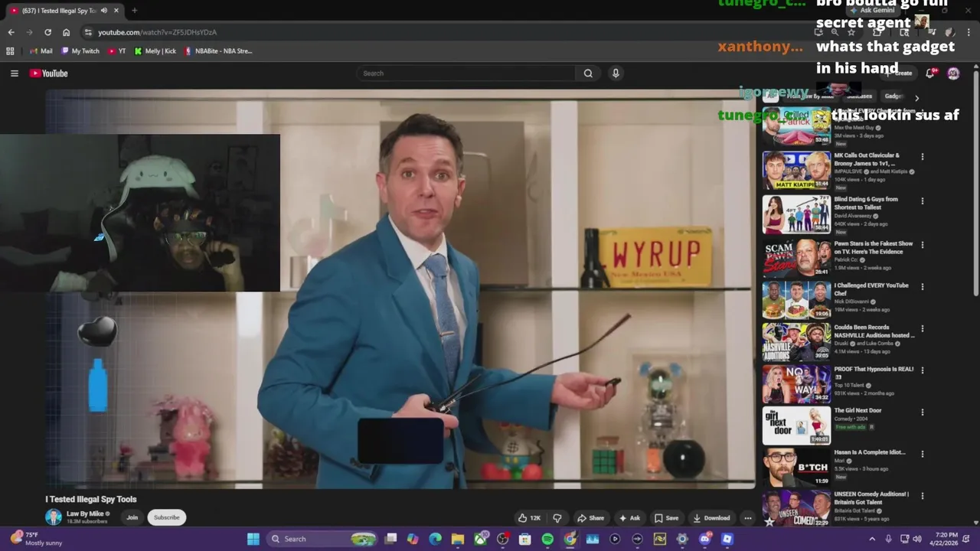
Task: Open options for Coulda Been Records video
Action: coord(923,328)
